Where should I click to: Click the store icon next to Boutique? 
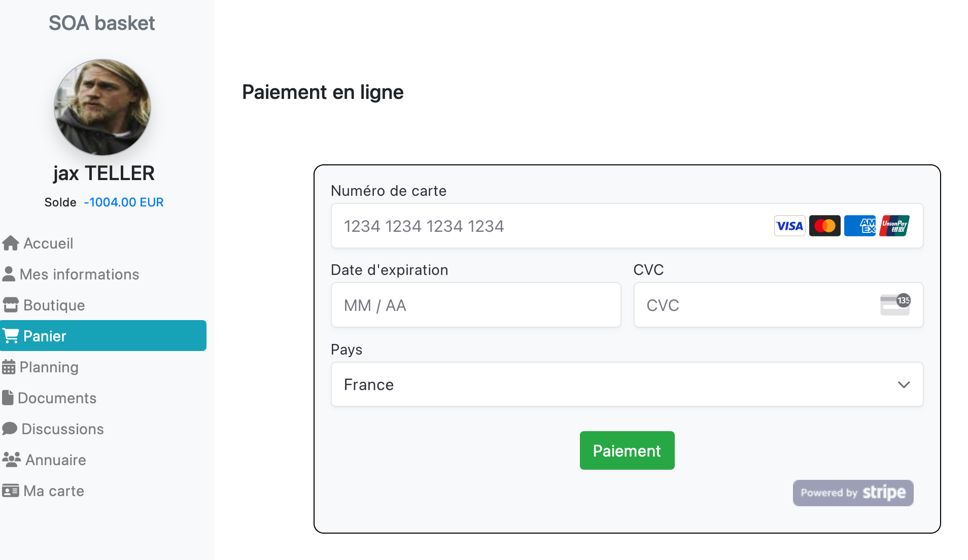(11, 305)
